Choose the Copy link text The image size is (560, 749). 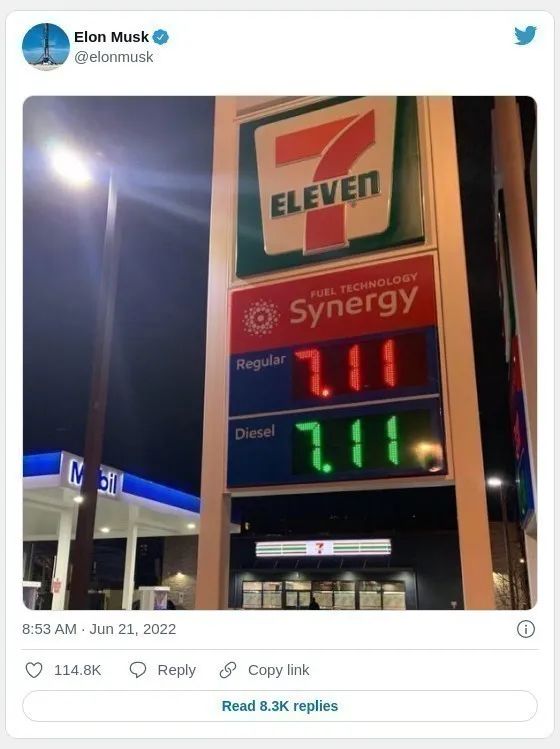point(279,670)
